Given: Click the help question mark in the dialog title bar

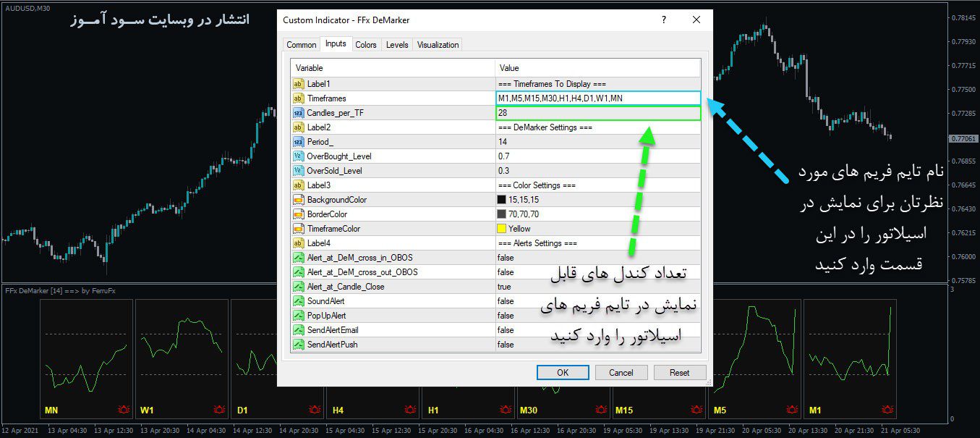Looking at the screenshot, I should coord(664,20).
